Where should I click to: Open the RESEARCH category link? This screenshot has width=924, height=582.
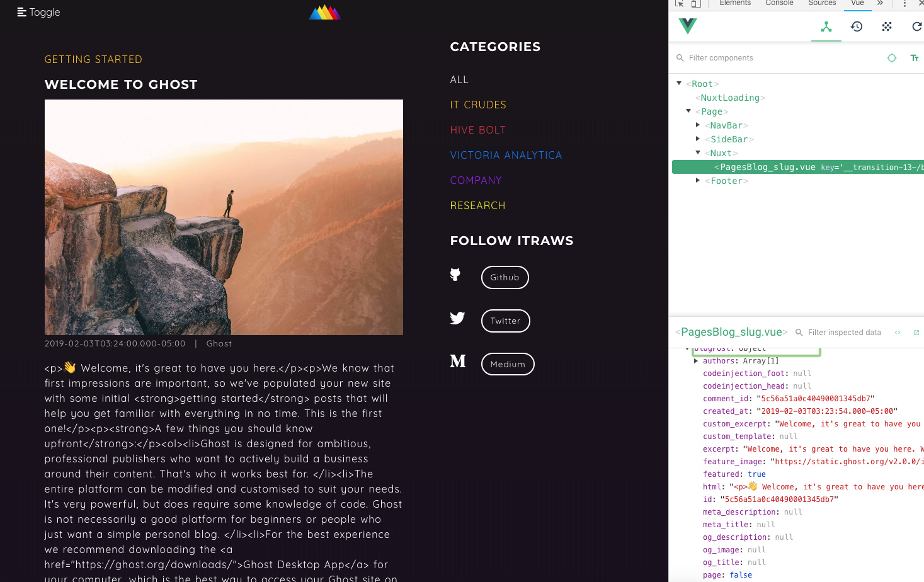pyautogui.click(x=477, y=206)
